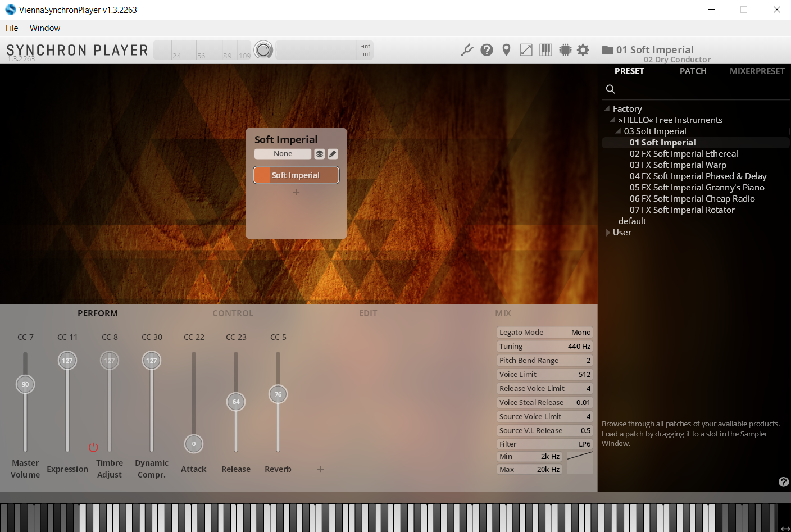
Task: Click the preset search field
Action: (696, 89)
